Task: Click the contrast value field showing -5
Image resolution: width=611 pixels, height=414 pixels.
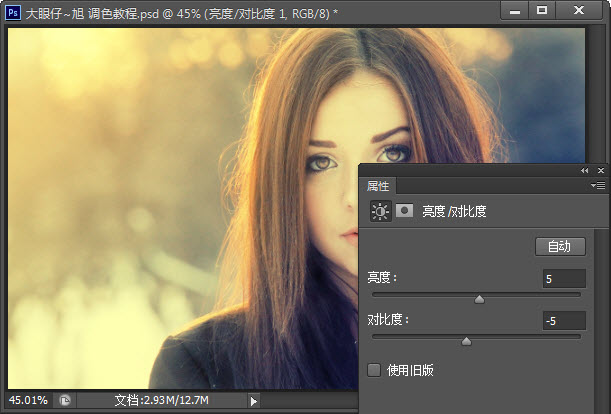Action: point(564,321)
